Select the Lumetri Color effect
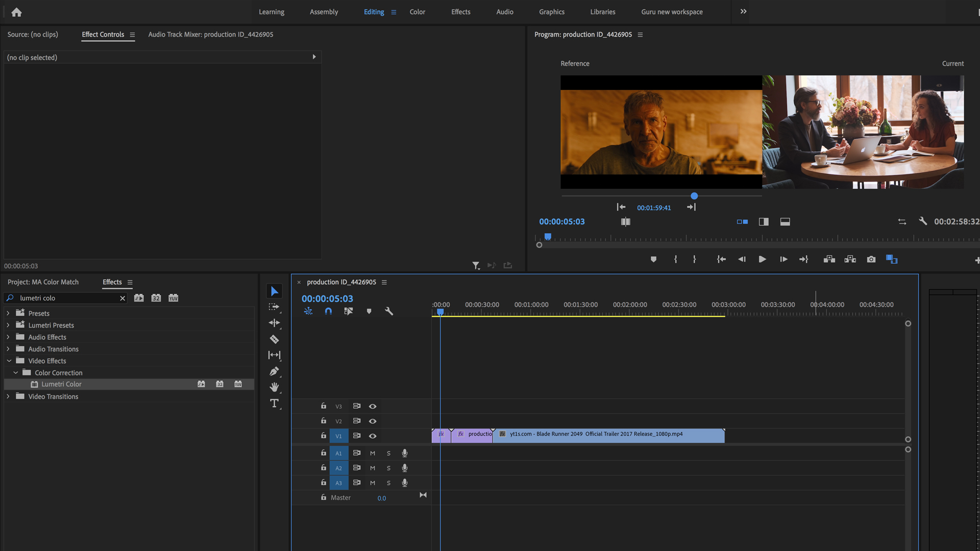 coord(129,384)
